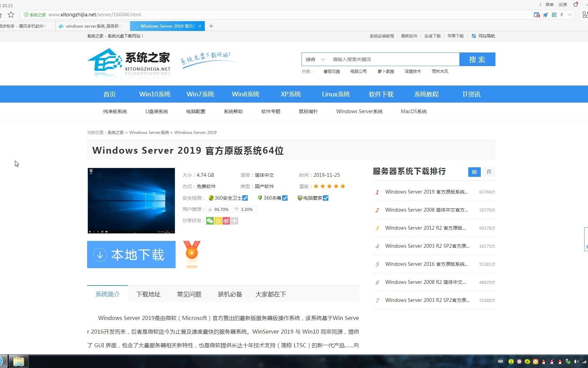Switch to the windows server系统 browser tab
This screenshot has width=588, height=368.
(x=93, y=26)
